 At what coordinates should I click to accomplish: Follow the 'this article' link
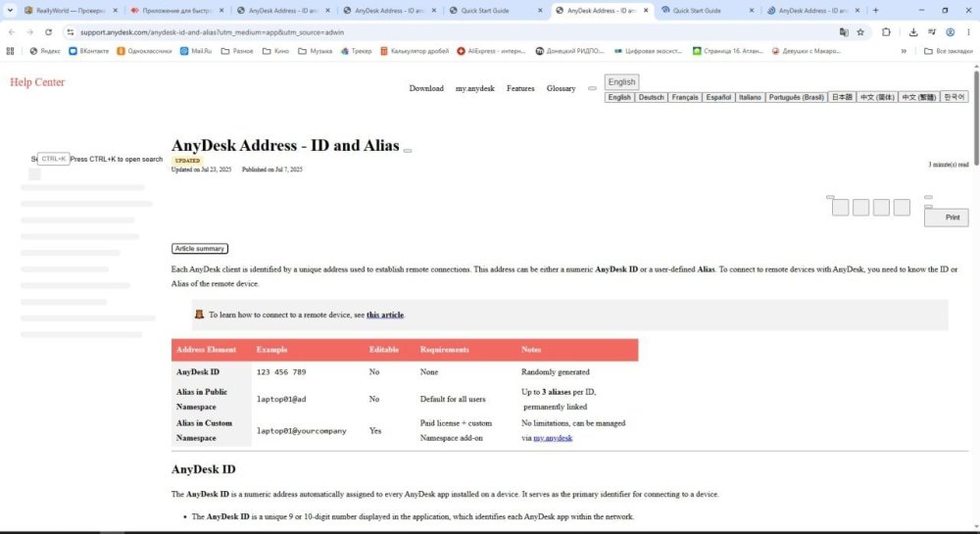pos(385,315)
